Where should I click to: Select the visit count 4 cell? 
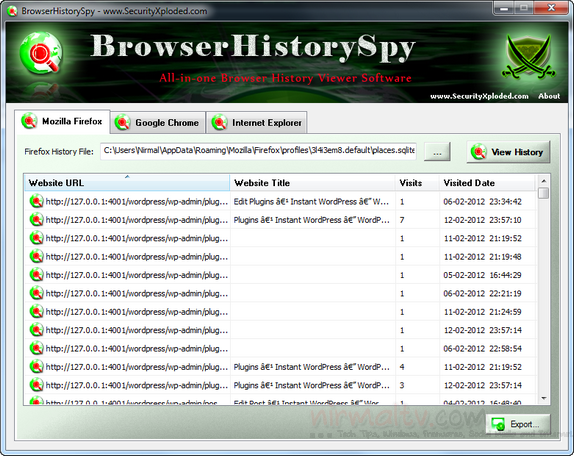coord(402,367)
